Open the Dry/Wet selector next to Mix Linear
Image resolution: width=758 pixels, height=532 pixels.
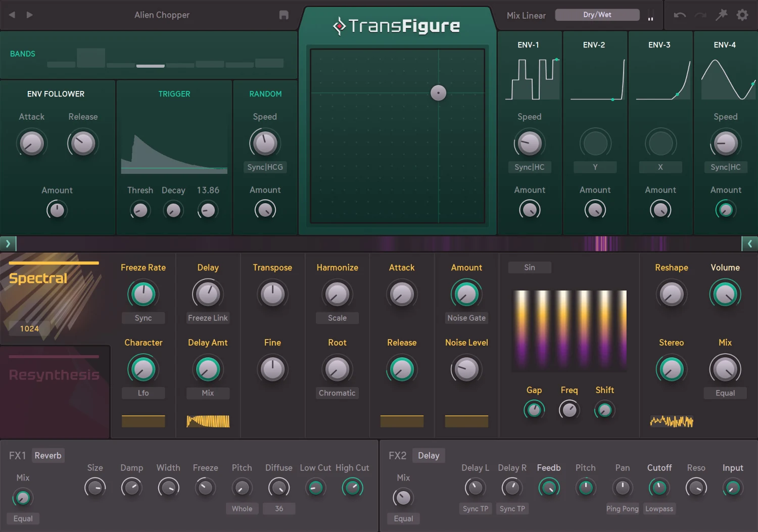pyautogui.click(x=597, y=15)
